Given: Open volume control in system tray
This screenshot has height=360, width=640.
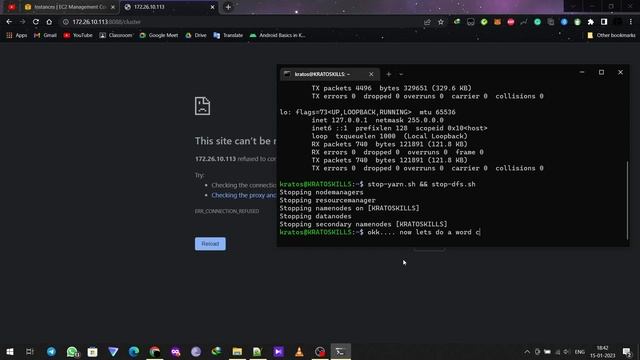Looking at the screenshot, I should pyautogui.click(x=567, y=352).
